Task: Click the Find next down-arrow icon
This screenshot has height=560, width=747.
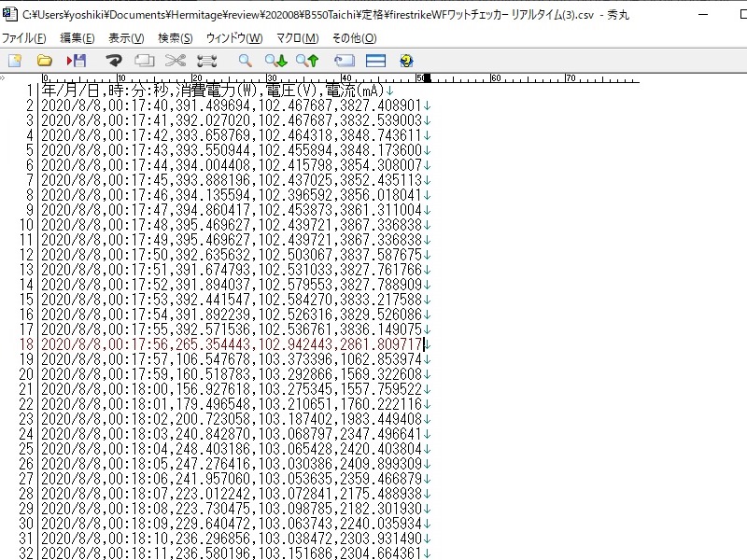Action: pos(275,61)
